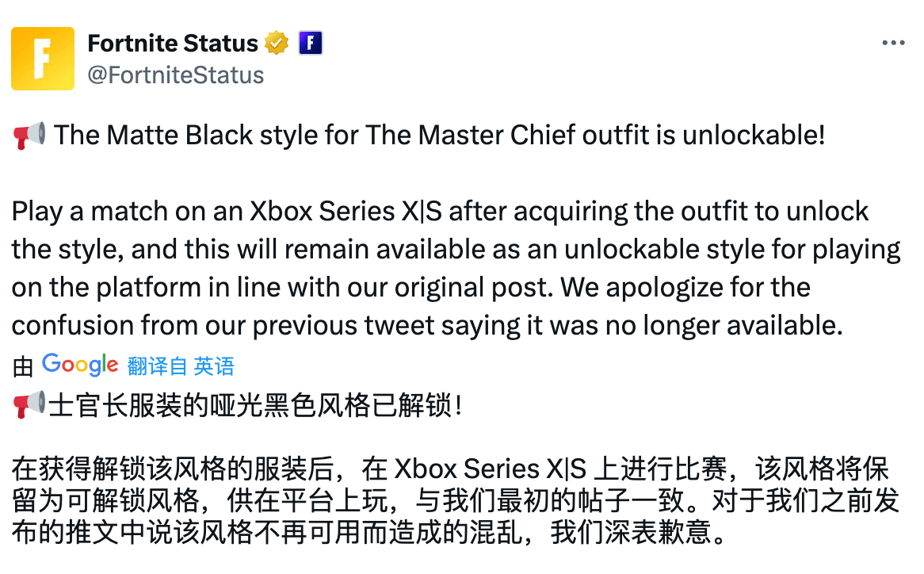Click the 由 character before the Google logo

tap(23, 367)
